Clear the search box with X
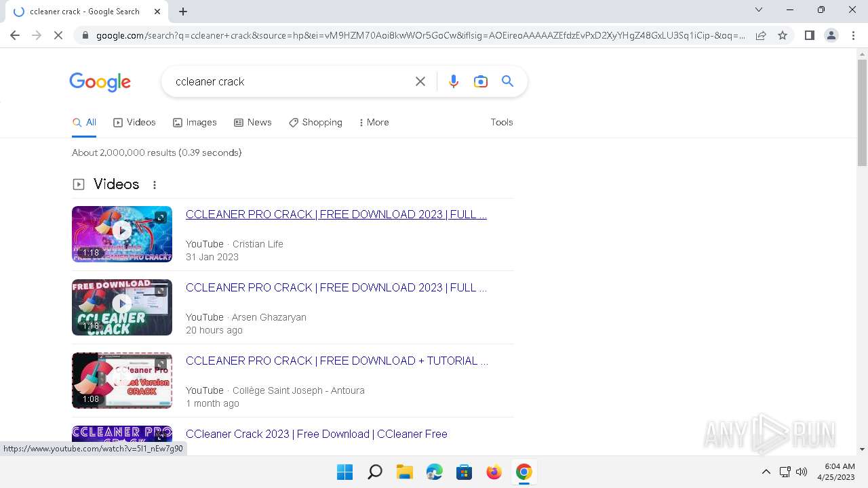Screen dimensions: 868x488 (420, 81)
